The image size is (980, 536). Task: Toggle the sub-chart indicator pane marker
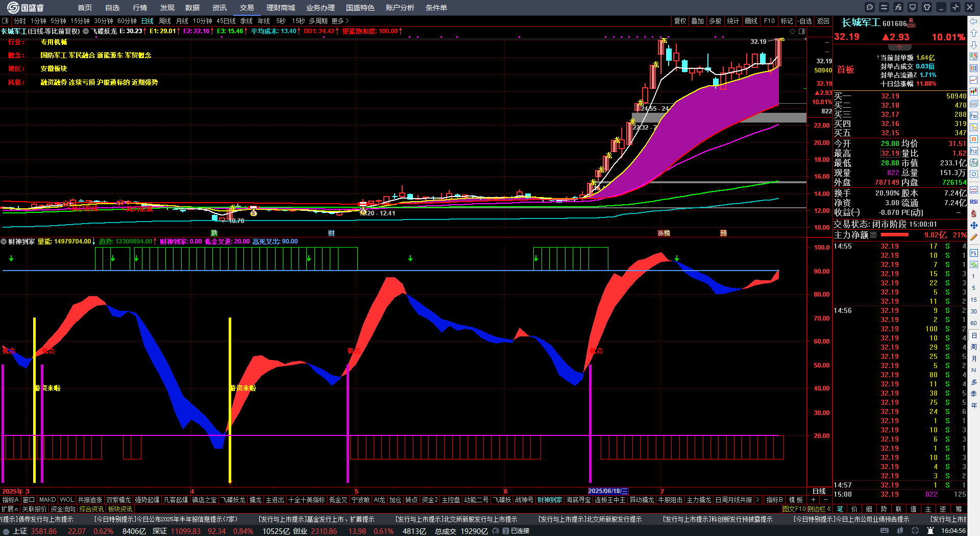(4, 241)
